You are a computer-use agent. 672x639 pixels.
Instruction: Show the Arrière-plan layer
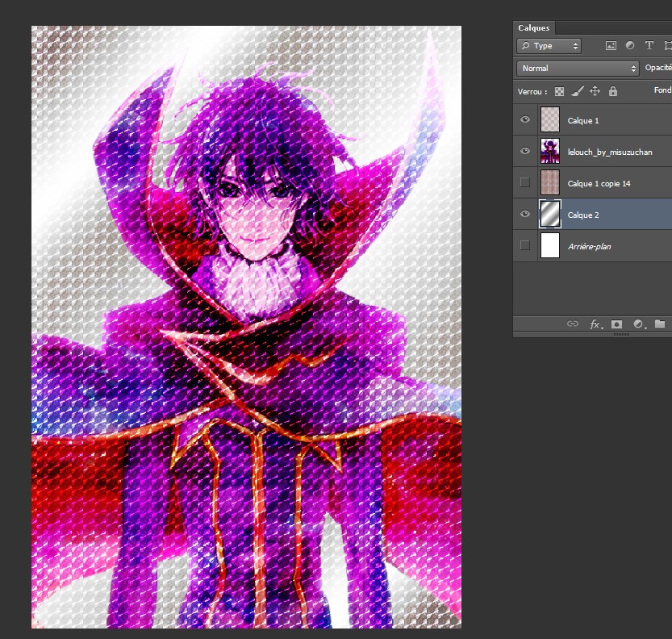click(525, 245)
